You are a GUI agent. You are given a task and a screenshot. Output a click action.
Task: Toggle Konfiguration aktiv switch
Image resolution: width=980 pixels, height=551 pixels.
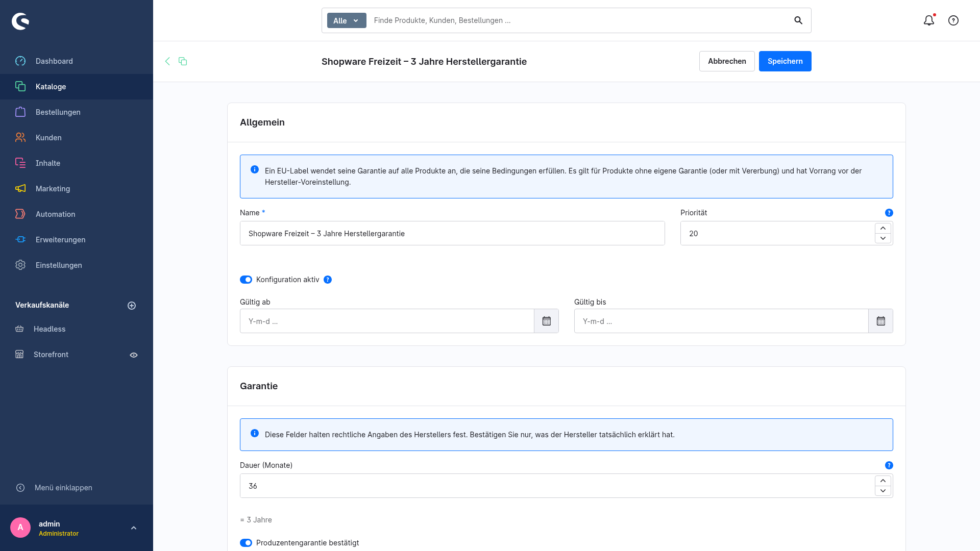click(246, 280)
